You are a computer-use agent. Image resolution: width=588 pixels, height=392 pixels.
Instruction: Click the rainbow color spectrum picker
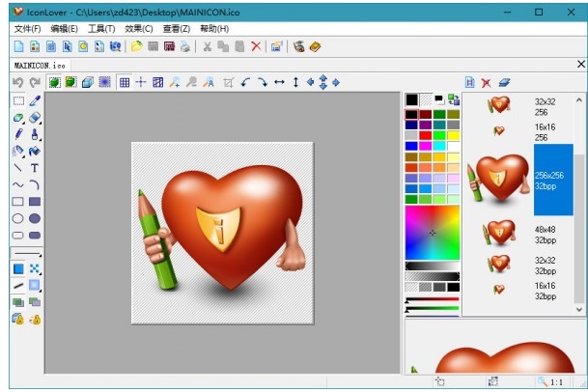[433, 233]
